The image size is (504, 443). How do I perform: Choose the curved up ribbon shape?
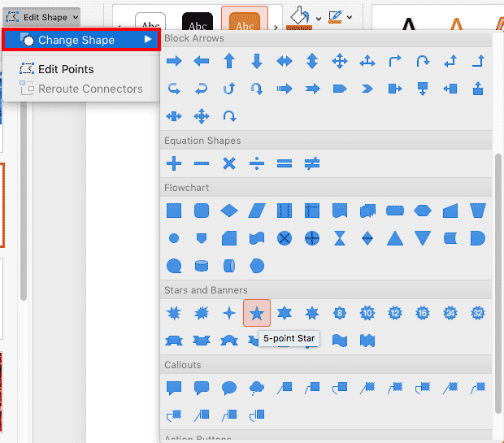point(229,341)
